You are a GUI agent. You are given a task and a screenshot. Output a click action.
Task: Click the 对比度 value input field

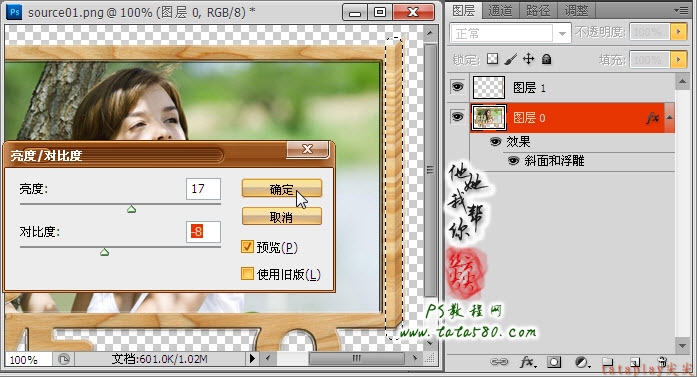point(203,232)
